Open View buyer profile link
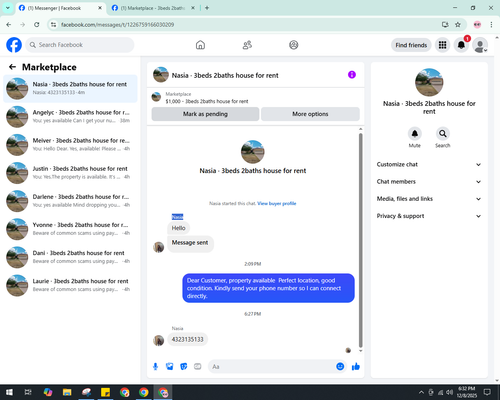 [277, 203]
